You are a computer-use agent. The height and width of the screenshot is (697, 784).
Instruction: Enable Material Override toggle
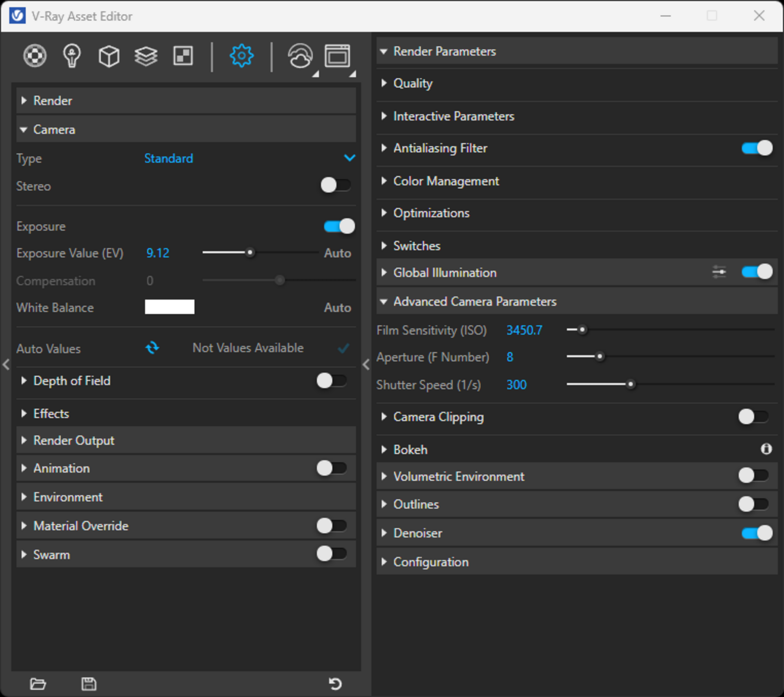coord(332,525)
